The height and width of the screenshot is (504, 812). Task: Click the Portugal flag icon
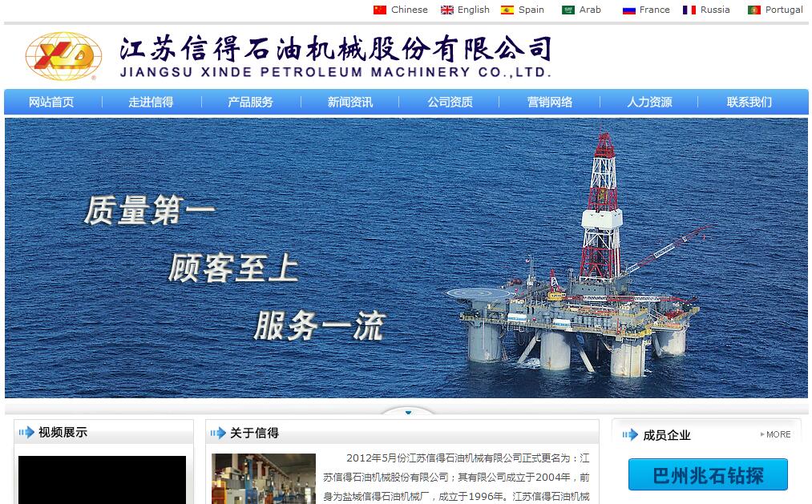tap(754, 10)
